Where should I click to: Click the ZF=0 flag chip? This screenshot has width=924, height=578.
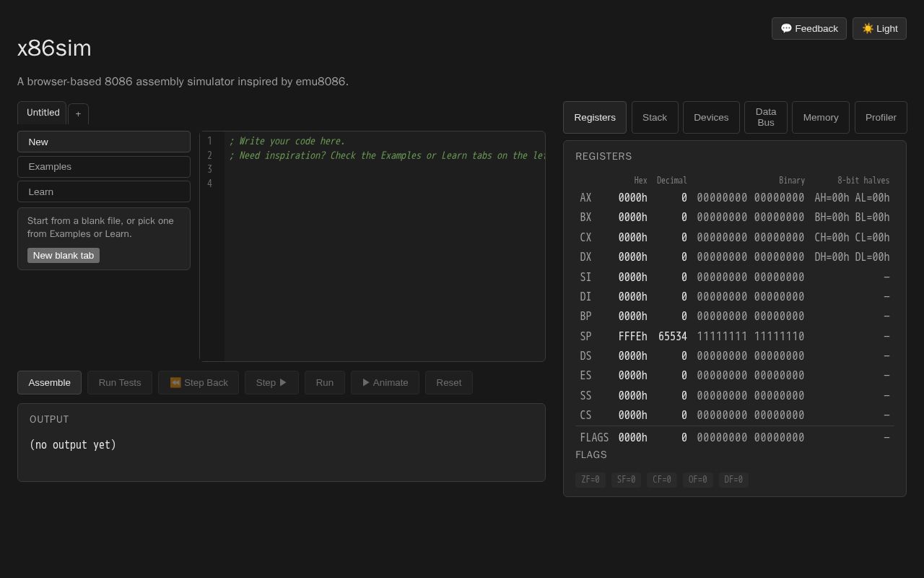coord(590,480)
